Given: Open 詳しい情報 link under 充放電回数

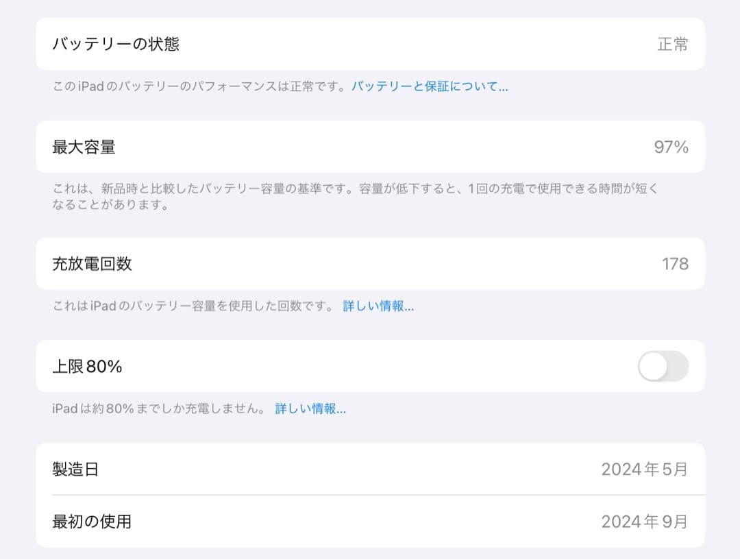Looking at the screenshot, I should tap(376, 306).
